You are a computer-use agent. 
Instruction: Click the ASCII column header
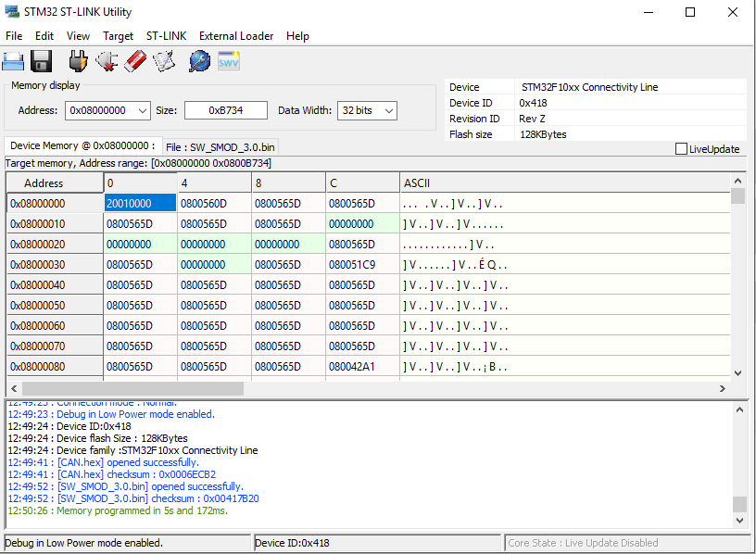coord(564,183)
